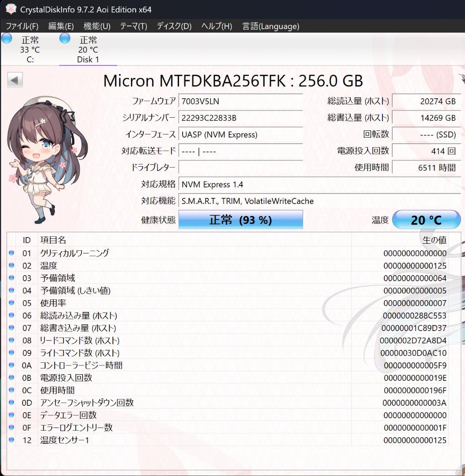Click the interface field UASP (NVM Express)
Screen dimensions: 465x476
click(x=241, y=134)
